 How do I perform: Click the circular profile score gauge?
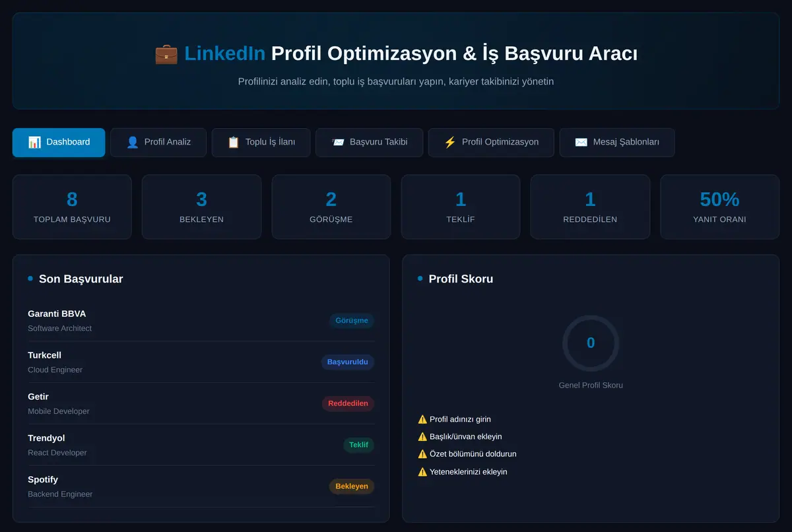click(x=591, y=343)
